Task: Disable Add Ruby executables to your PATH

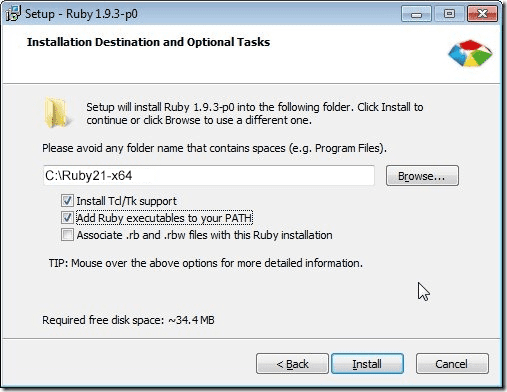Action: (67, 218)
